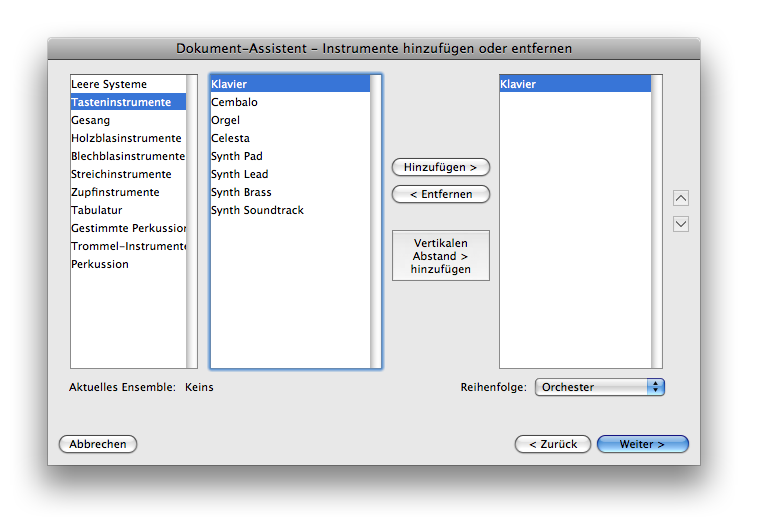Select Synth Soundtrack instrument

point(290,210)
